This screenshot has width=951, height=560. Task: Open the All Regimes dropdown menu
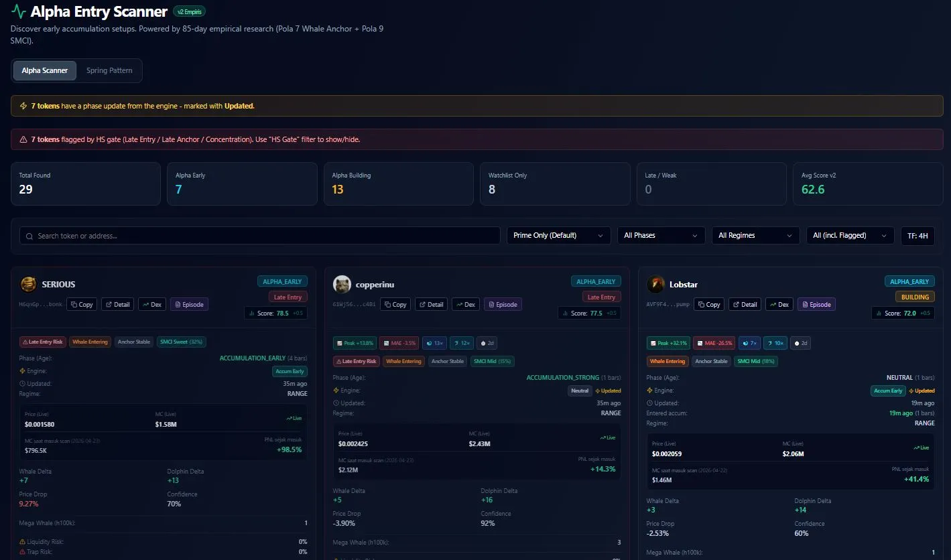(755, 235)
